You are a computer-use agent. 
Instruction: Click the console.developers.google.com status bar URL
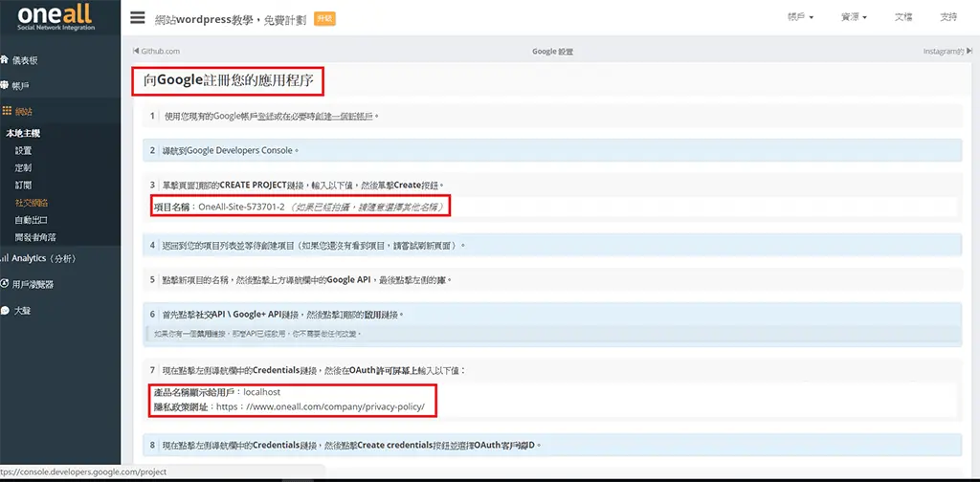[x=83, y=472]
